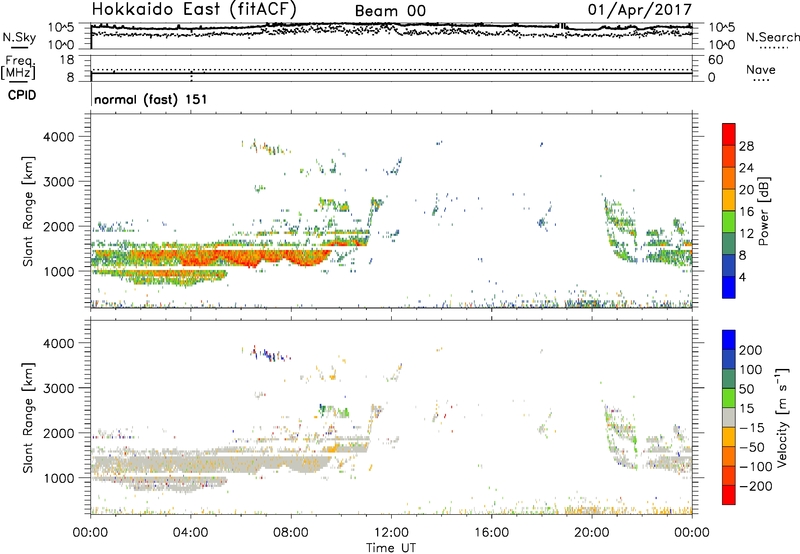Click the '4000' tick on power panel
Viewport: 800px width, 554px height.
[x=59, y=137]
